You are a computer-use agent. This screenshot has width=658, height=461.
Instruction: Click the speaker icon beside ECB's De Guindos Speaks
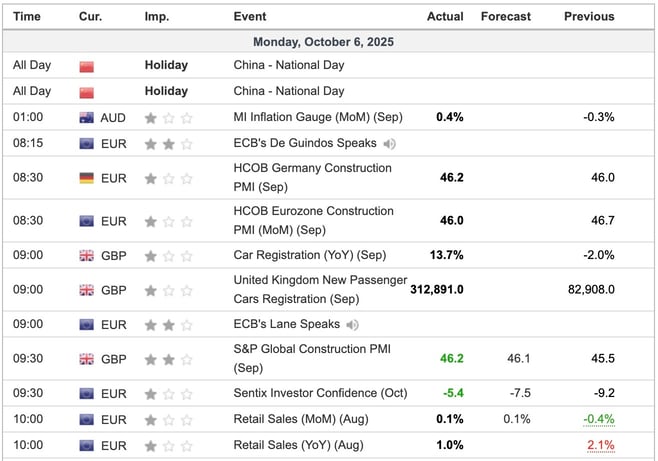coord(387,143)
